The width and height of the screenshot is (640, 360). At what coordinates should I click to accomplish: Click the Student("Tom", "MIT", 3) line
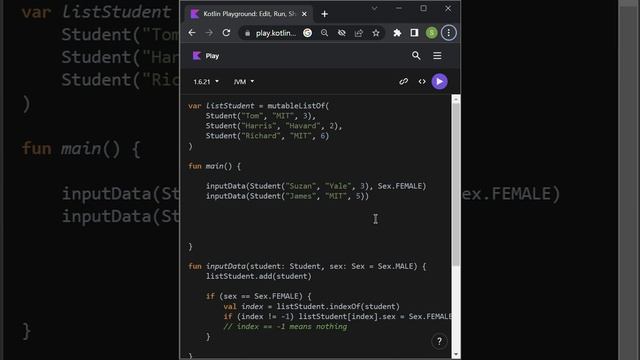coord(260,116)
